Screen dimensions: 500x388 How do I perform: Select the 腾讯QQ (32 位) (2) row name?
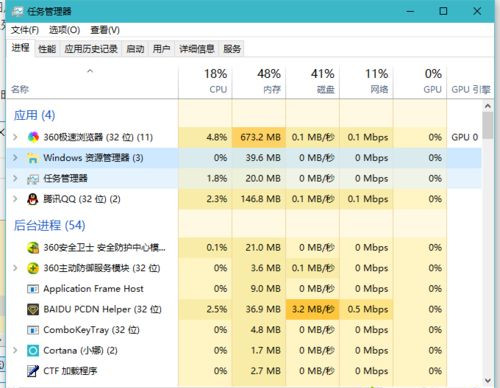point(82,199)
